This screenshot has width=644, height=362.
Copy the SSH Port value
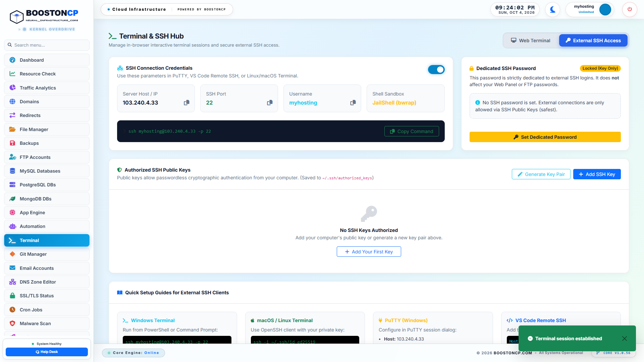(270, 103)
